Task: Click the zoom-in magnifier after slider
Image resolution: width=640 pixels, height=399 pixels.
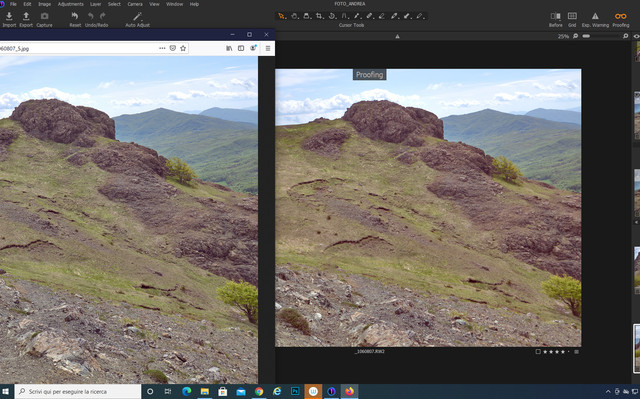Action: coord(625,36)
